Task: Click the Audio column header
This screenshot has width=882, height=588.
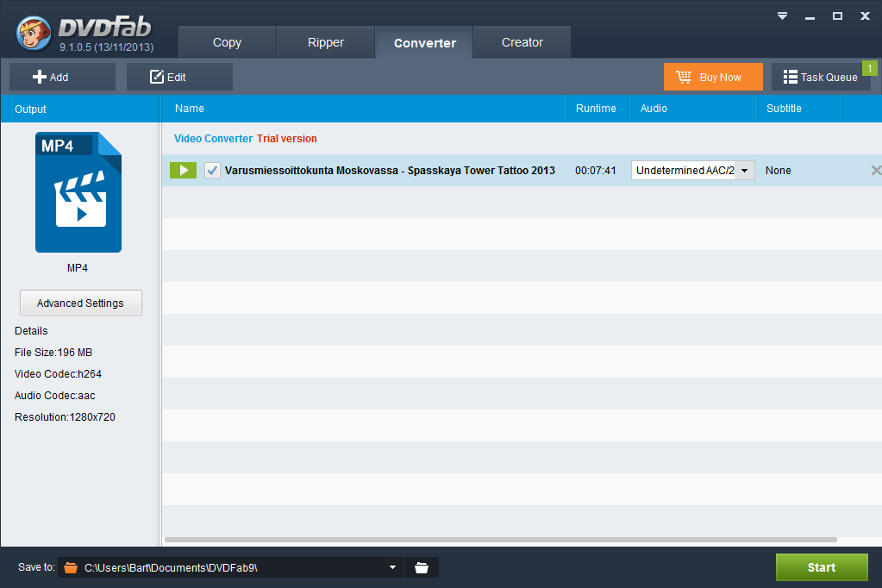Action: point(693,109)
